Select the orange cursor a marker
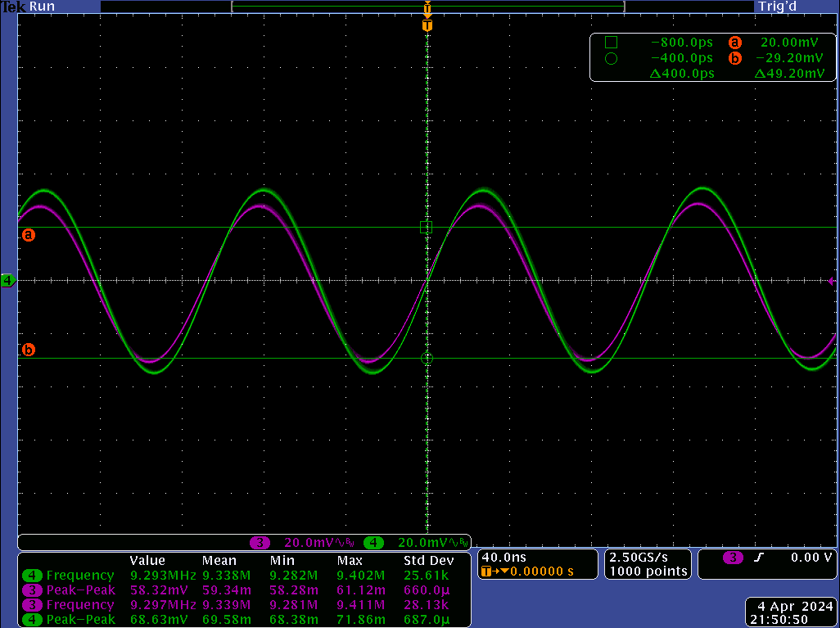This screenshot has width=840, height=628. (29, 235)
